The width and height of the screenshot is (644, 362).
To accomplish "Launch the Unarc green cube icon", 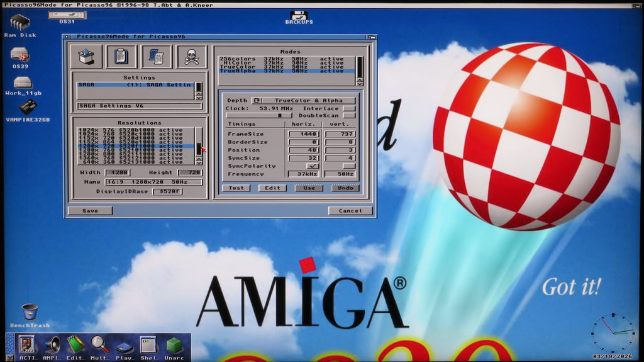I will pyautogui.click(x=174, y=346).
